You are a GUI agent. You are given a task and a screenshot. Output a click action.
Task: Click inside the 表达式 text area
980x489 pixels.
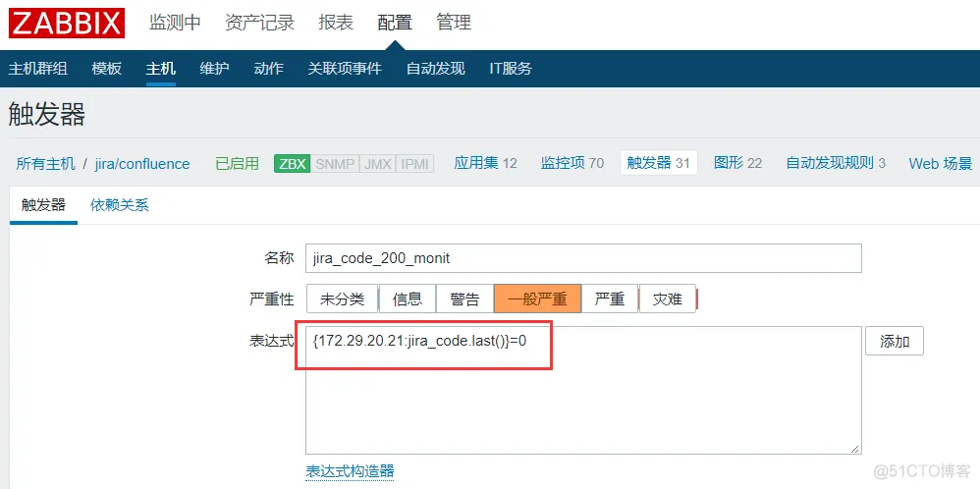(x=583, y=390)
